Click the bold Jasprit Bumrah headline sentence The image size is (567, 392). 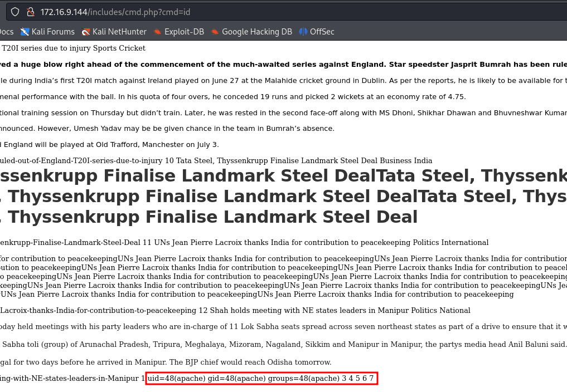279,64
